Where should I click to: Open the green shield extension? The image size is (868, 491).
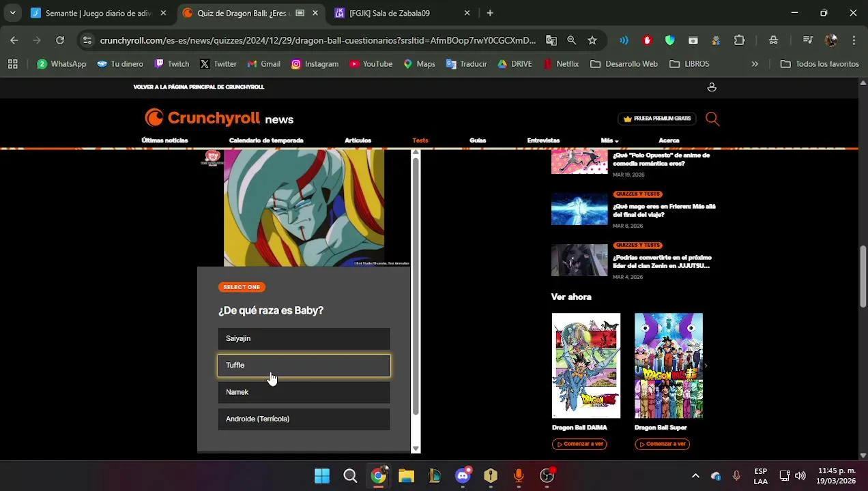[x=670, y=40]
